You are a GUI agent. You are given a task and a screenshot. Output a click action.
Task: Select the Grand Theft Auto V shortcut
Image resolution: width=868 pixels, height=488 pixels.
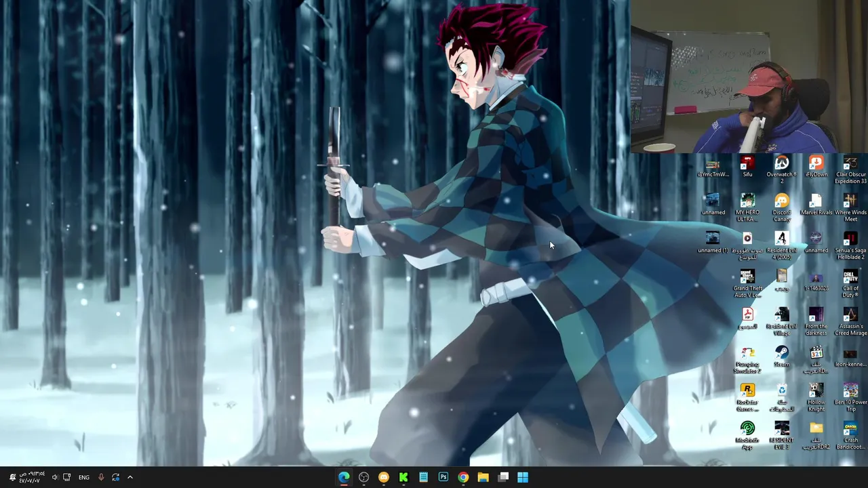point(747,283)
